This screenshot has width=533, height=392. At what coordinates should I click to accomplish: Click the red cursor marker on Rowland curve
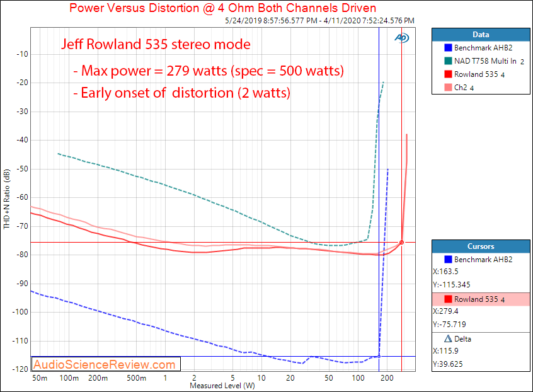401,243
